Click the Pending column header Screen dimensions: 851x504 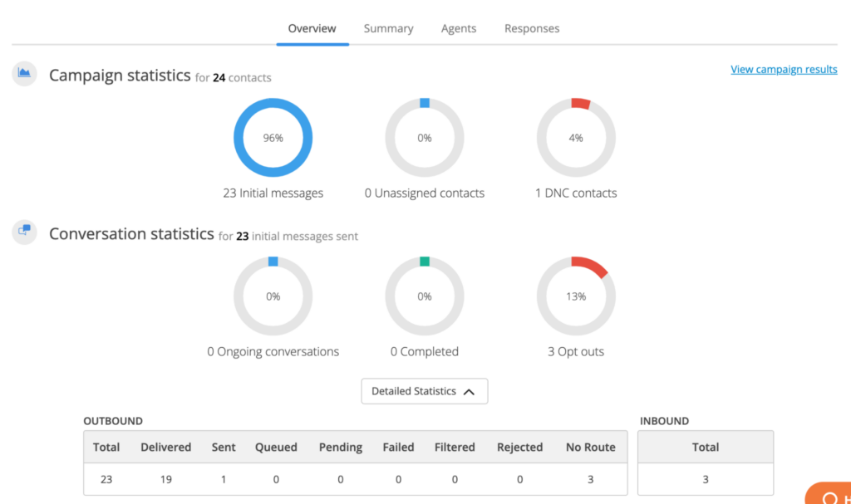[340, 447]
